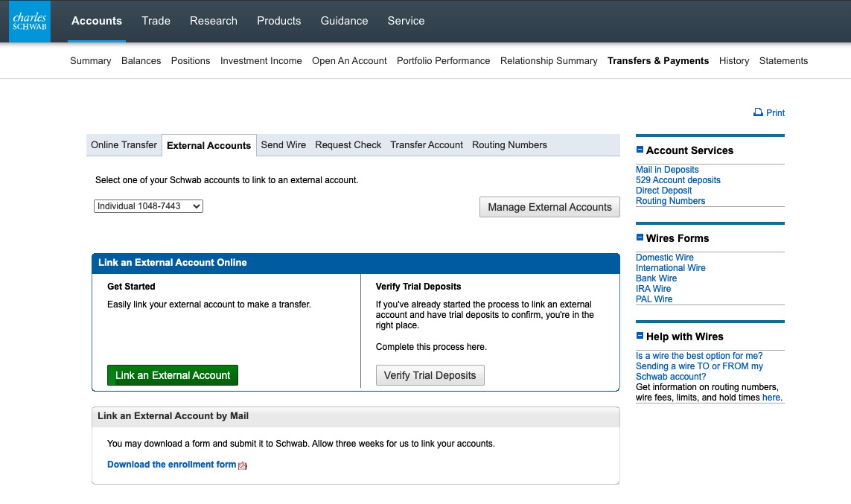Open the Individual 1048-7443 account dropdown

click(x=148, y=206)
